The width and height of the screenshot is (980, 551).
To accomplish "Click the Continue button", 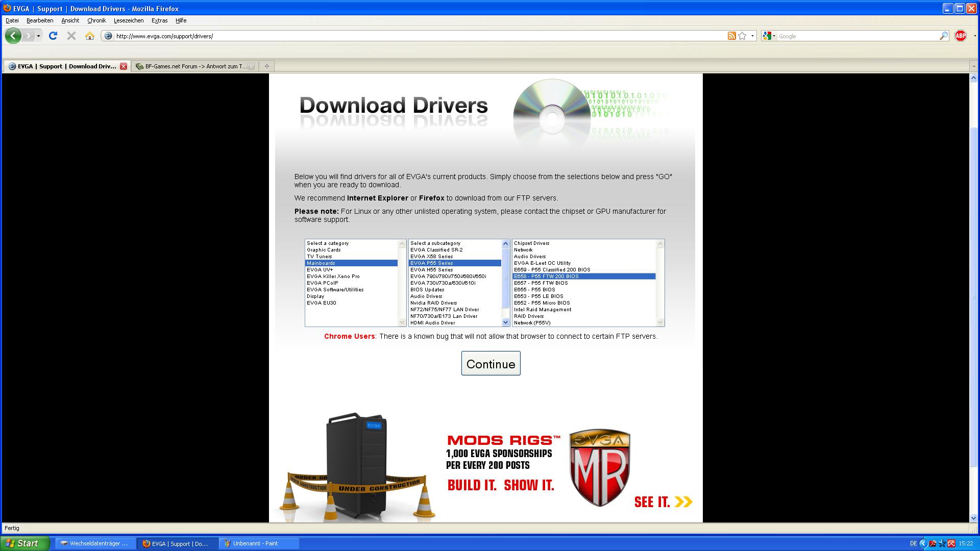I will click(x=491, y=363).
